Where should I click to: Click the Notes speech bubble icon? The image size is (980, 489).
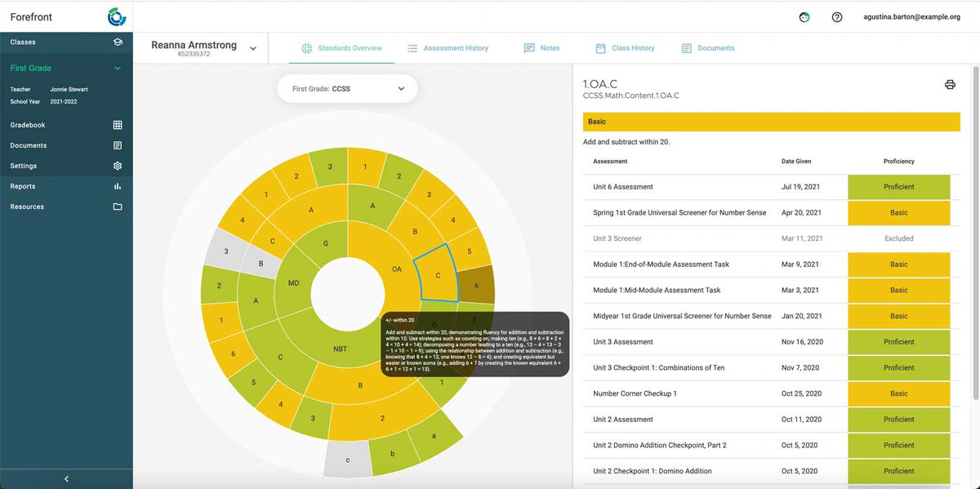[529, 48]
